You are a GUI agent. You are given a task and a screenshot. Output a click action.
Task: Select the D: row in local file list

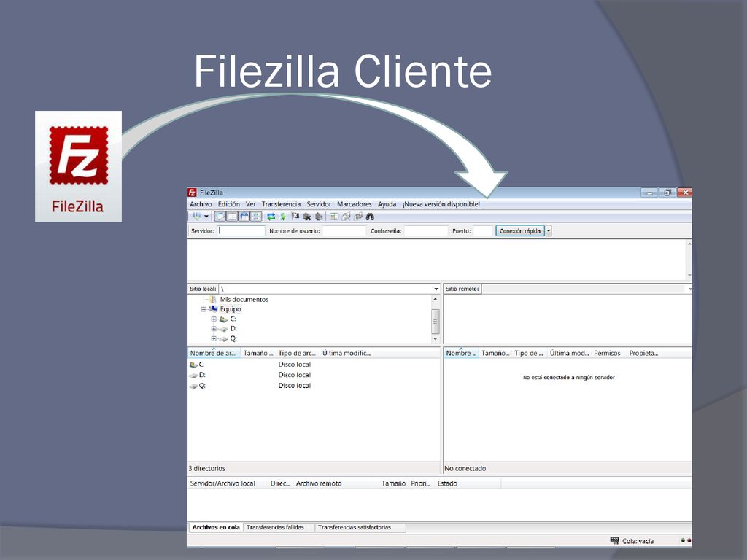pyautogui.click(x=314, y=376)
